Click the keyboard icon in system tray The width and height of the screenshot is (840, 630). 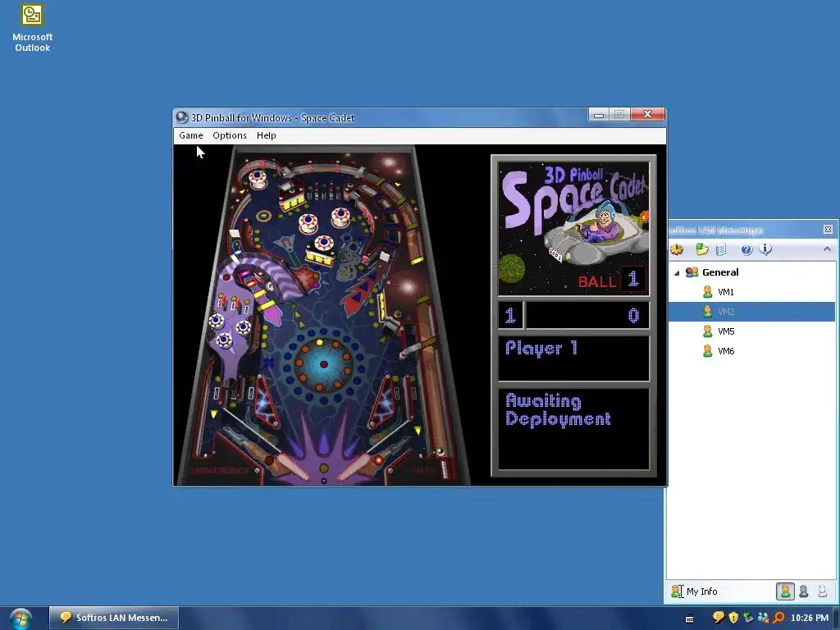(x=689, y=619)
